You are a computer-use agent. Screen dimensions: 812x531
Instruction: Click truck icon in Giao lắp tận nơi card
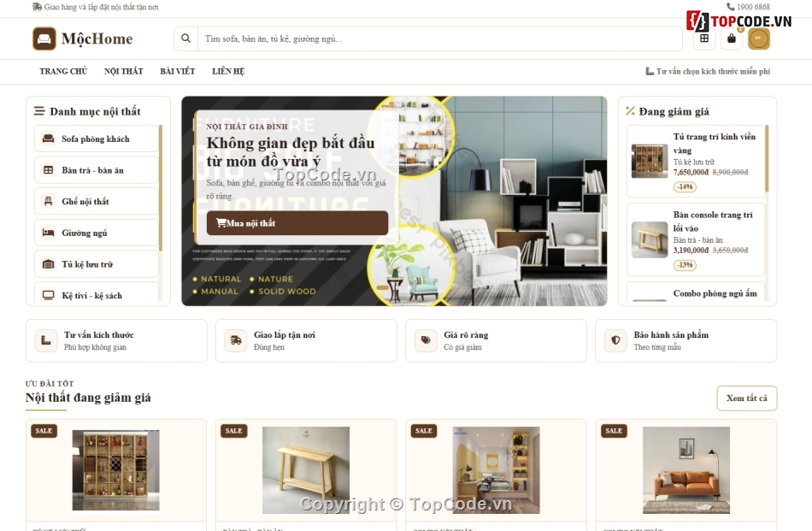click(x=236, y=341)
